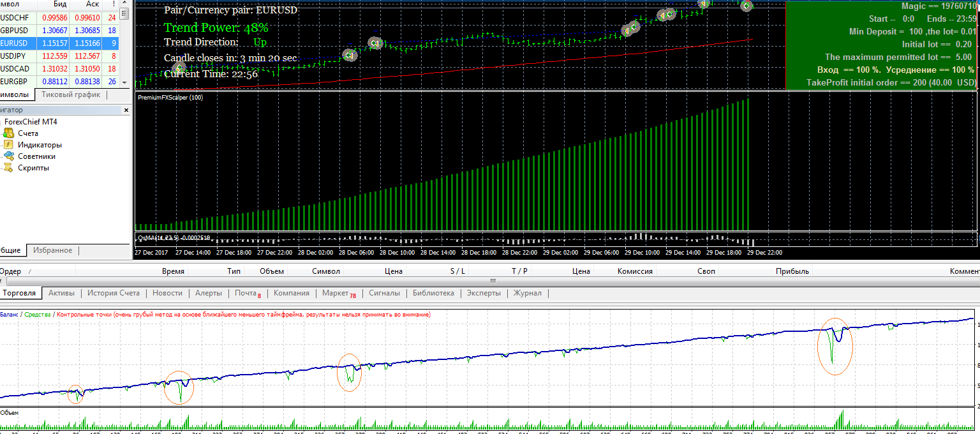Click the PremiumFXScalper indicator label
Screen dimensions: 980x434
(170, 98)
